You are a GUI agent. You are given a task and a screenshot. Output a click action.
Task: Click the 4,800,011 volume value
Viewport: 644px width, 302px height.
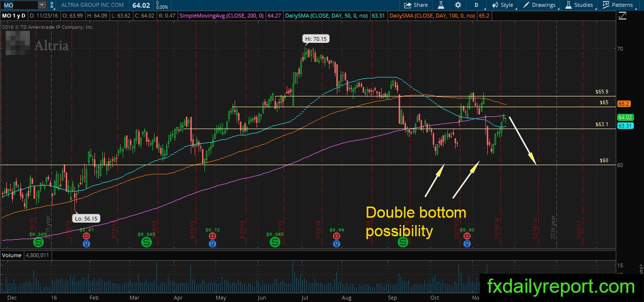click(x=38, y=255)
